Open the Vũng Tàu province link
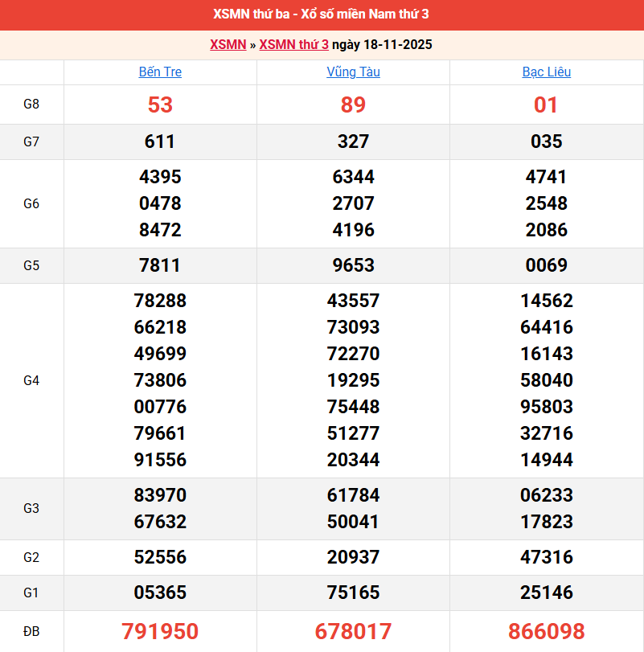Viewport: 644px width, 652px height. [353, 72]
